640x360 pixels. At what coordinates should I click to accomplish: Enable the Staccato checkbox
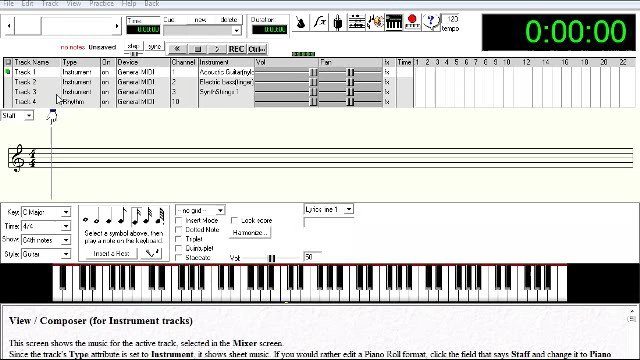178,258
